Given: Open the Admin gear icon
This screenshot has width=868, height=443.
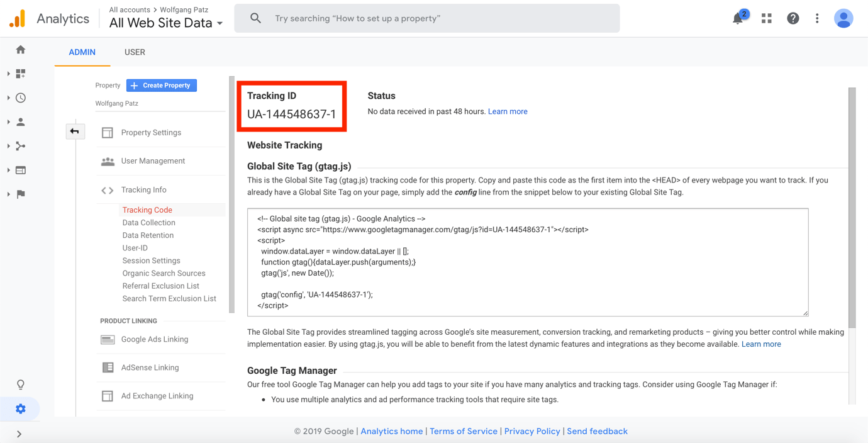Looking at the screenshot, I should [21, 409].
